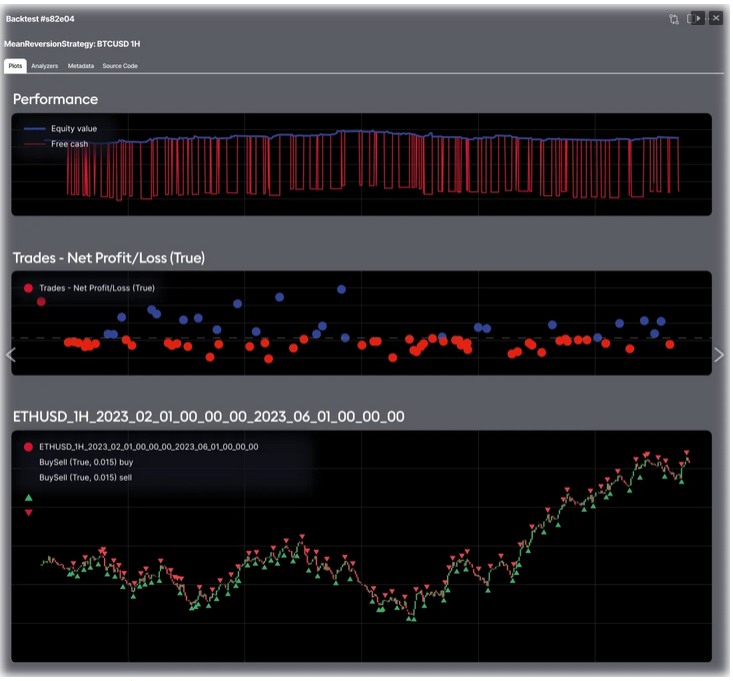Click the compare backtests icon in header
The height and width of the screenshot is (681, 733).
click(x=674, y=19)
